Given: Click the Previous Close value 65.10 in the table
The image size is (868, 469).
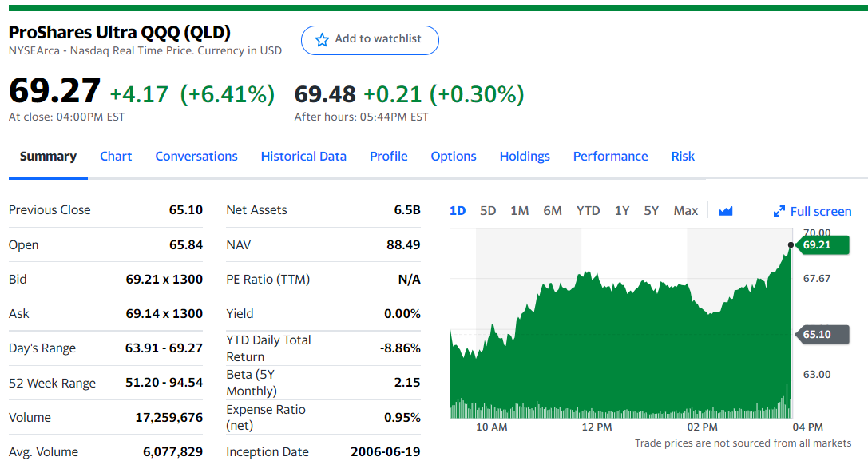Looking at the screenshot, I should (186, 210).
